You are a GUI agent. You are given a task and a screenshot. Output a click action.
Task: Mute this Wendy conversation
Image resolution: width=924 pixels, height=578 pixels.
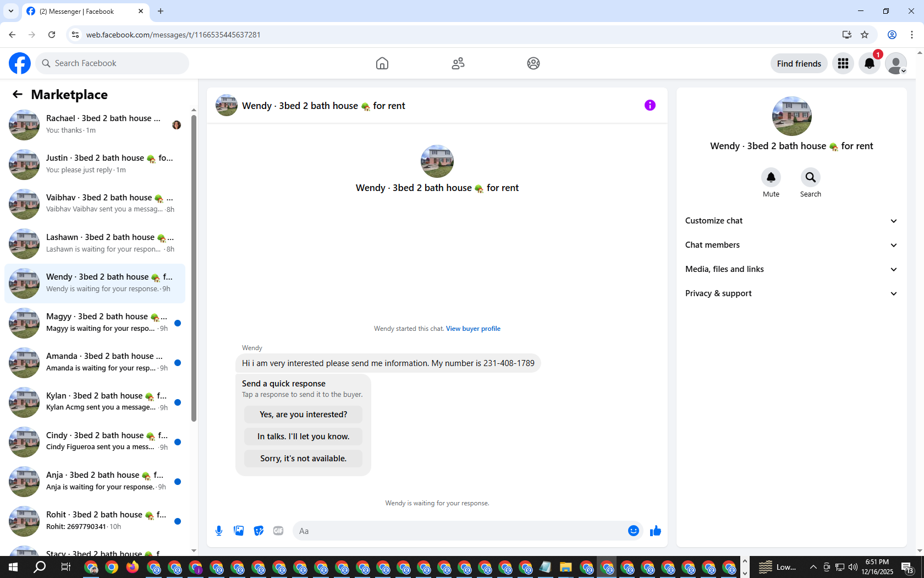click(771, 177)
